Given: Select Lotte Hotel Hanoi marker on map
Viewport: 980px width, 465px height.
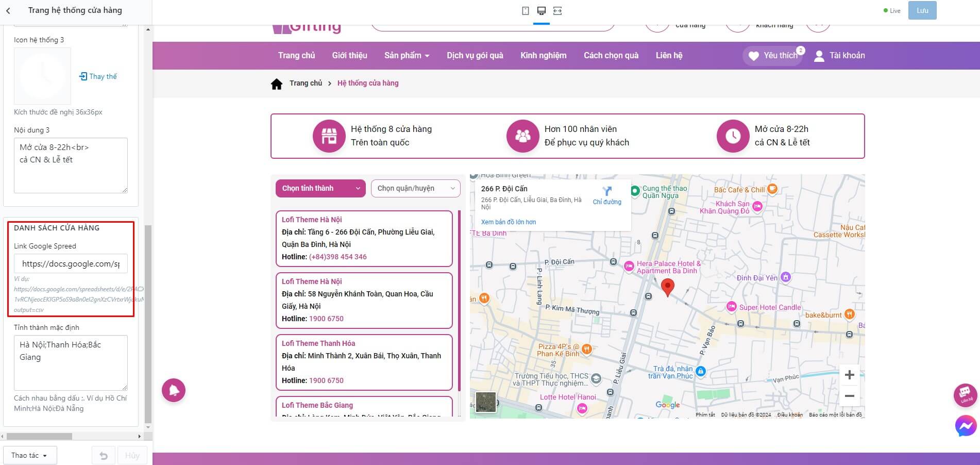Looking at the screenshot, I should tap(582, 409).
